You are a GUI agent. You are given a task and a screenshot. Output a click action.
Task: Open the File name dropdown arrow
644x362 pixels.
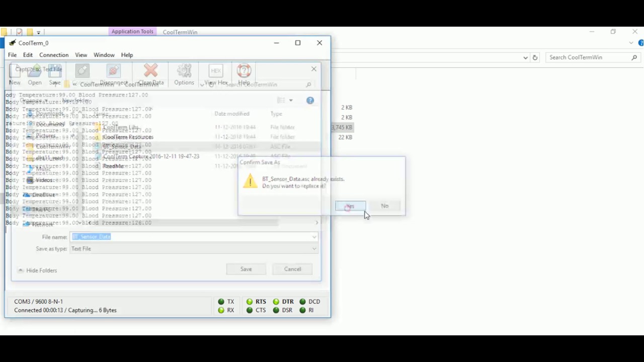tap(314, 237)
